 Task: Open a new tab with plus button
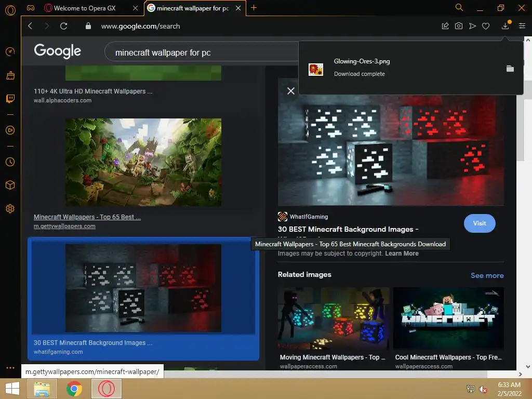coord(254,7)
